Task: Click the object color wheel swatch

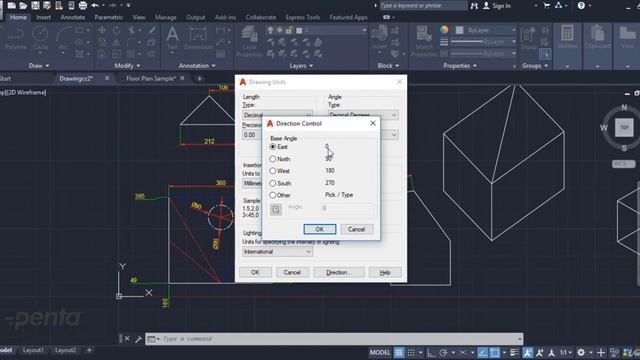Action: 444,30
